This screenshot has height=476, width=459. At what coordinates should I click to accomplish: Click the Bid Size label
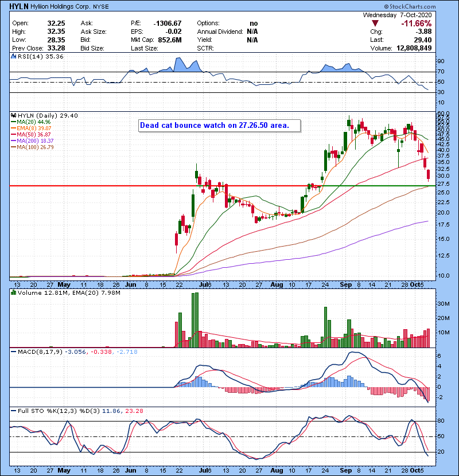[x=92, y=48]
